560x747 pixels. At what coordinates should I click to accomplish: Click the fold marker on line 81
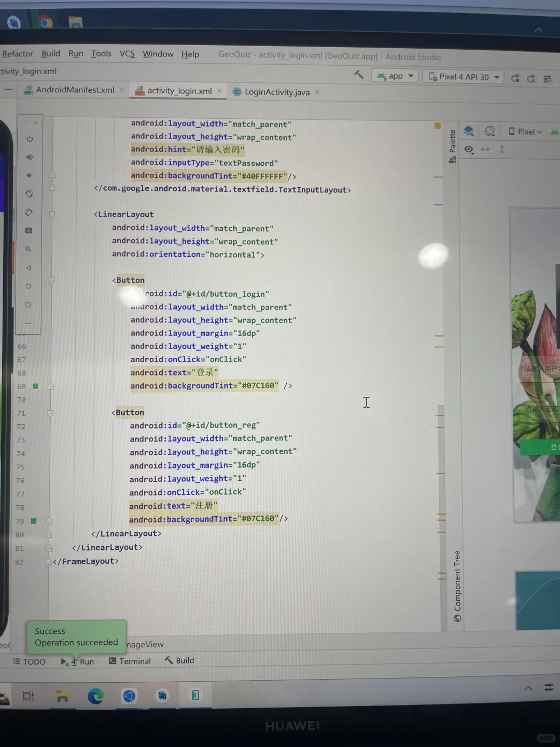[x=49, y=548]
